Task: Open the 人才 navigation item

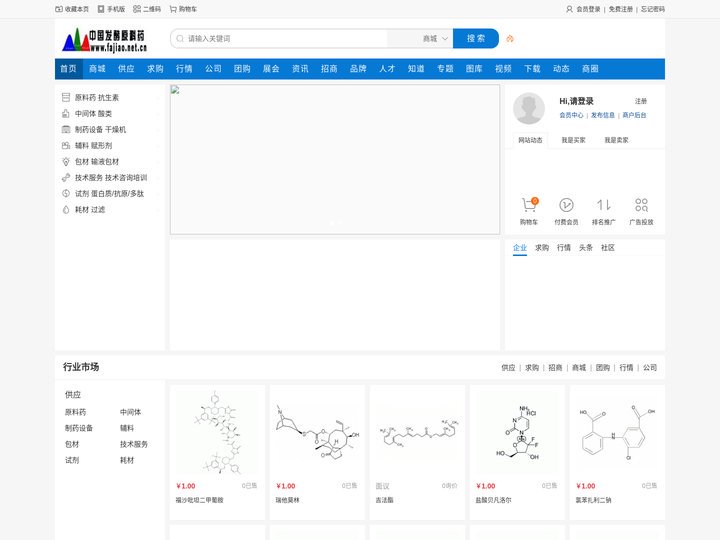Action: (387, 69)
